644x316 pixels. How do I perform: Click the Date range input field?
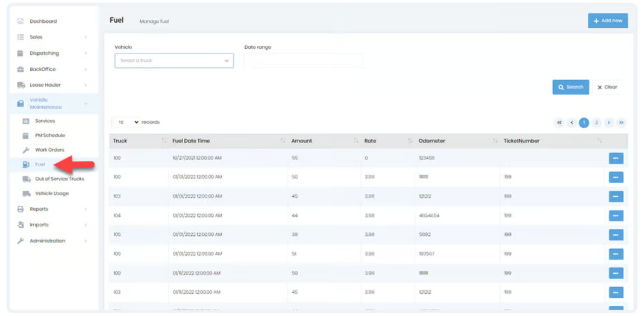click(x=304, y=61)
